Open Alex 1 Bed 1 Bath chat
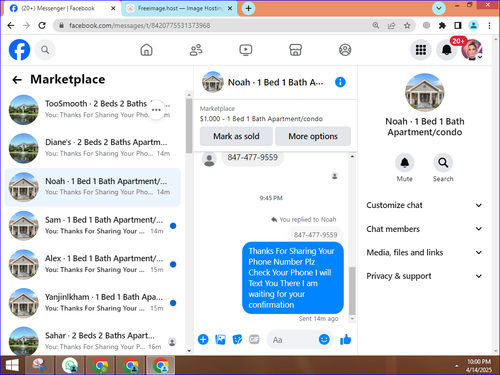 pyautogui.click(x=93, y=264)
